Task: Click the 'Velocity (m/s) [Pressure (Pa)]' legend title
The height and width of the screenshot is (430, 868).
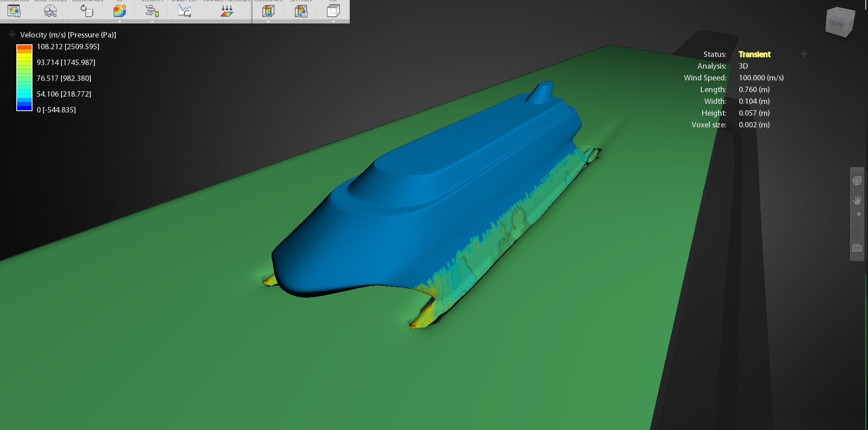Action: [x=68, y=35]
